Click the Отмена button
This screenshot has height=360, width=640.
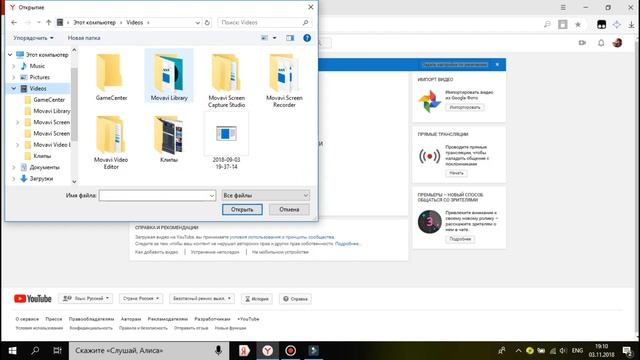point(289,209)
